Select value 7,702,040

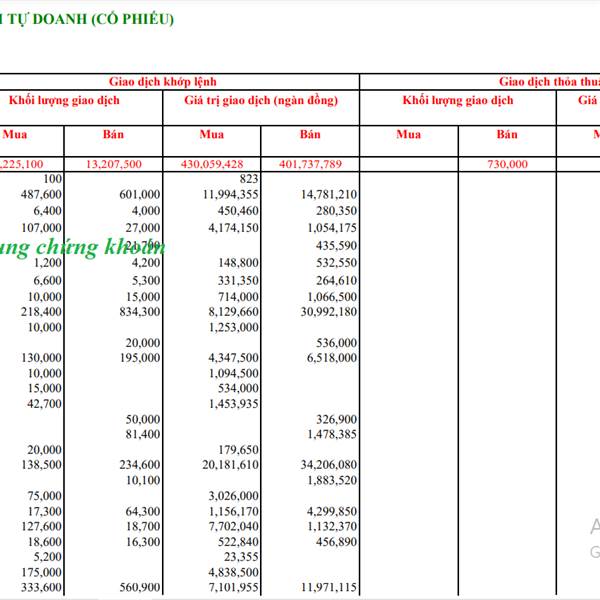tap(234, 527)
